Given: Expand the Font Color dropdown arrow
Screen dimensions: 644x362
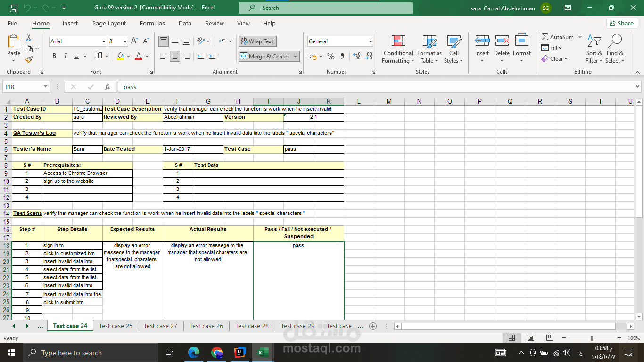Looking at the screenshot, I should tap(147, 57).
